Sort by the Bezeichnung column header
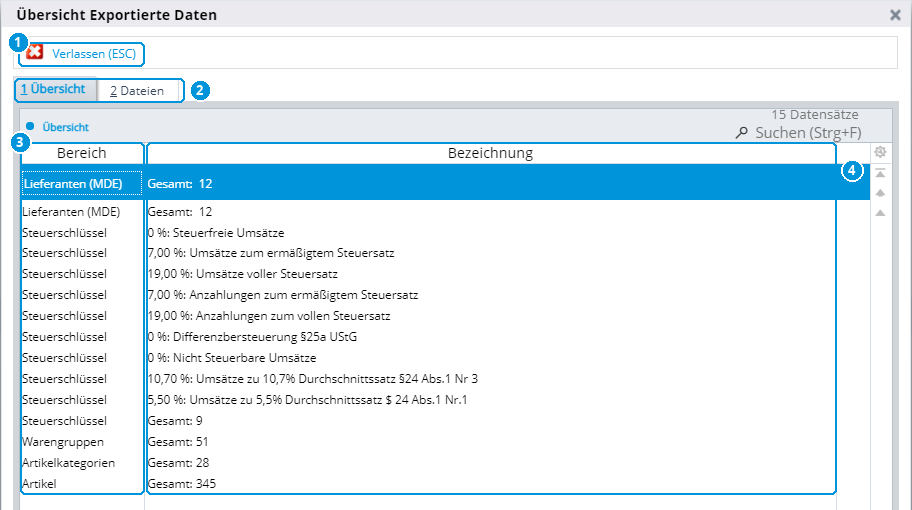This screenshot has width=912, height=510. click(490, 153)
